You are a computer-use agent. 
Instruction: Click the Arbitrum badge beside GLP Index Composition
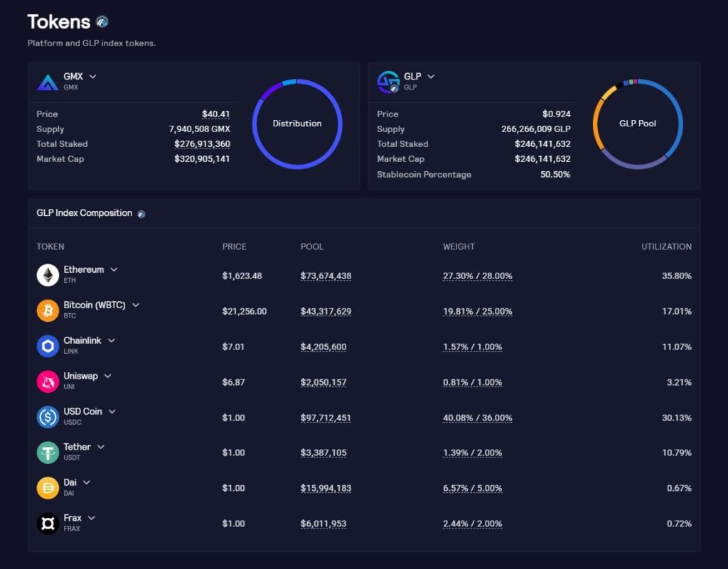pos(141,214)
